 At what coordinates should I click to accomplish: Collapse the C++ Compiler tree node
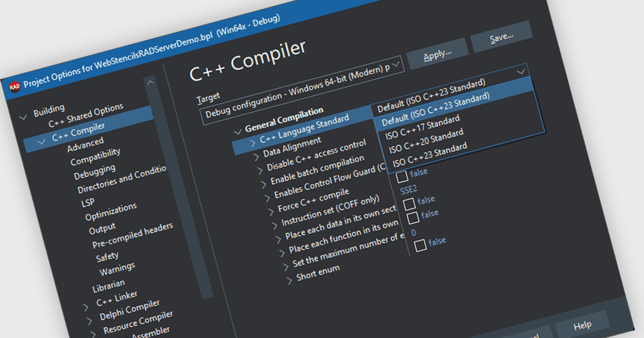tap(42, 142)
